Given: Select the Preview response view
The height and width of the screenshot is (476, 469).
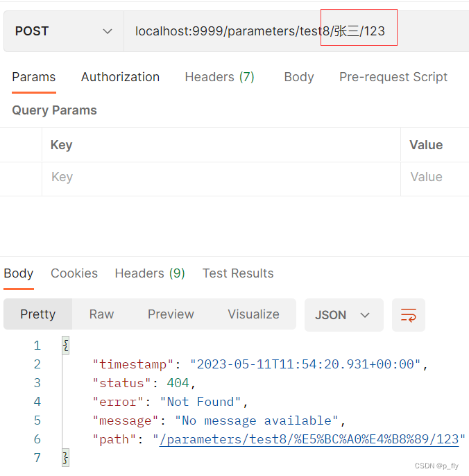Looking at the screenshot, I should [x=171, y=314].
